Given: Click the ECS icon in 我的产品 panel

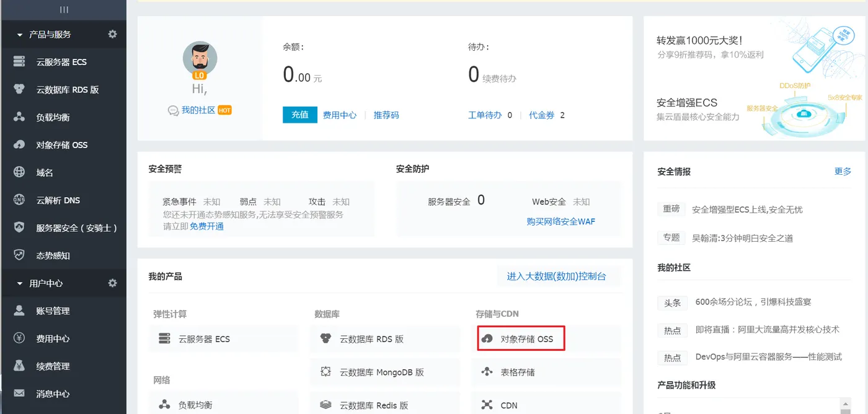Looking at the screenshot, I should 164,339.
